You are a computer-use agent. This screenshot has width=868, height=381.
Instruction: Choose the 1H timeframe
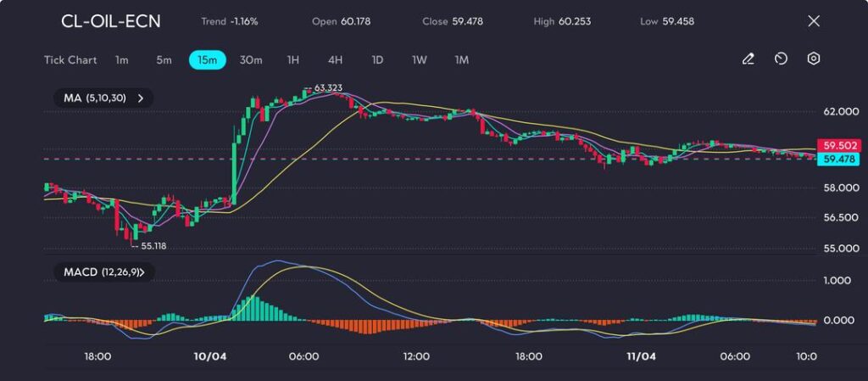click(293, 60)
